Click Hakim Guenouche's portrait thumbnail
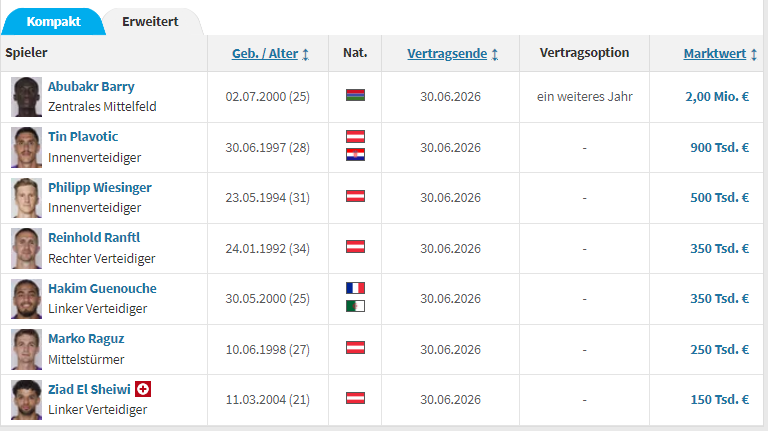Viewport: 768px width, 431px height. click(26, 298)
